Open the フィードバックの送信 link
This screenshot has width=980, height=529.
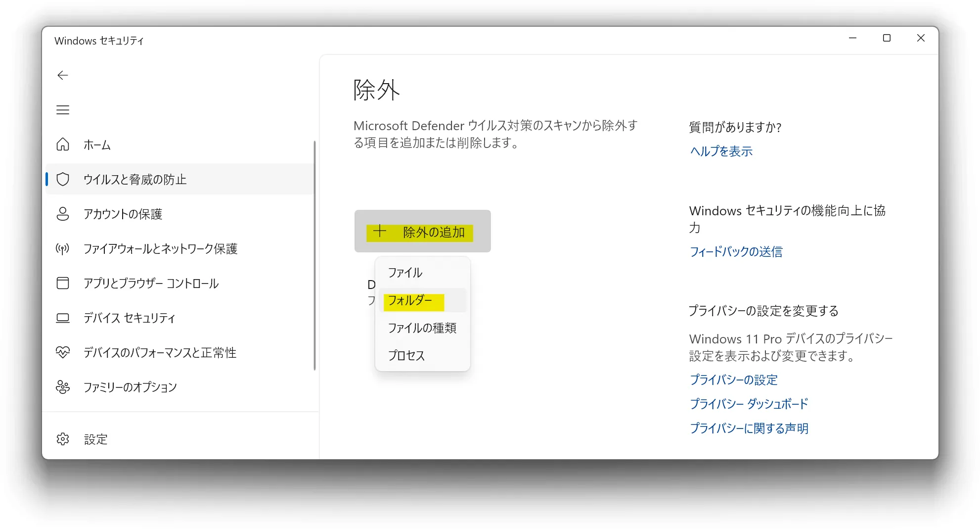click(736, 252)
